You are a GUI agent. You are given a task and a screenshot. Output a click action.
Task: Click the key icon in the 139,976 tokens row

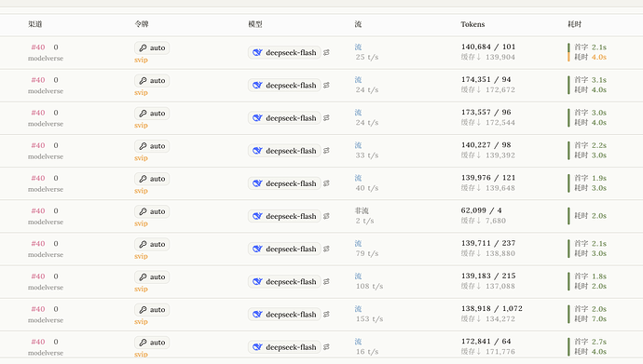click(143, 179)
